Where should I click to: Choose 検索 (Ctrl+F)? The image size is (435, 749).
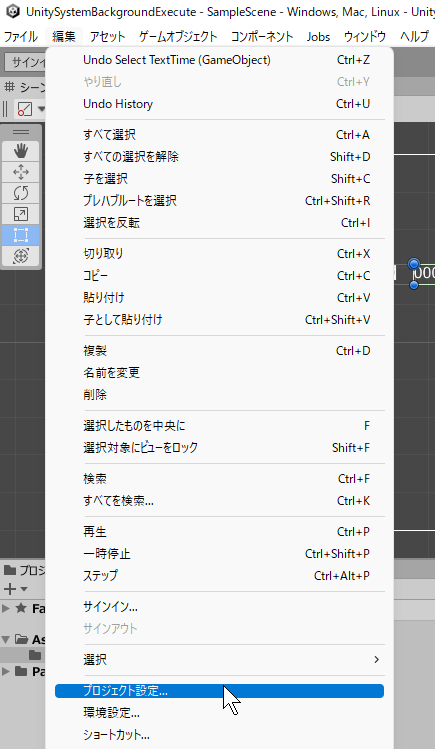220,479
